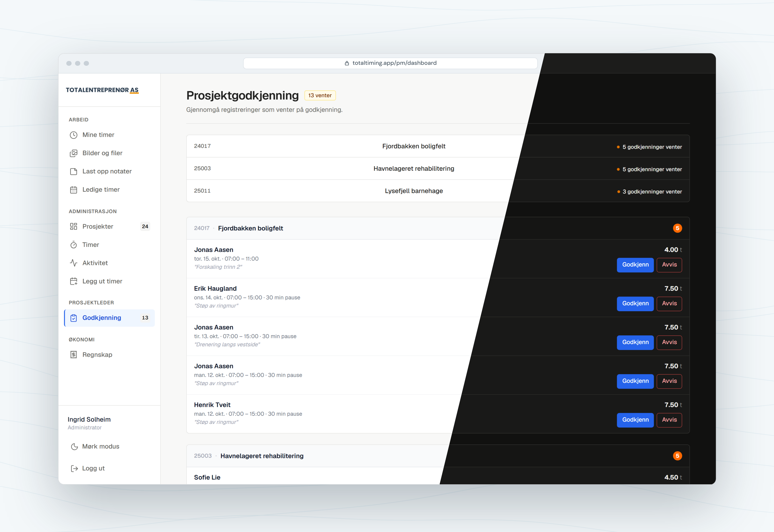Click the clipboard check icon beside Godkjenning

pos(73,318)
